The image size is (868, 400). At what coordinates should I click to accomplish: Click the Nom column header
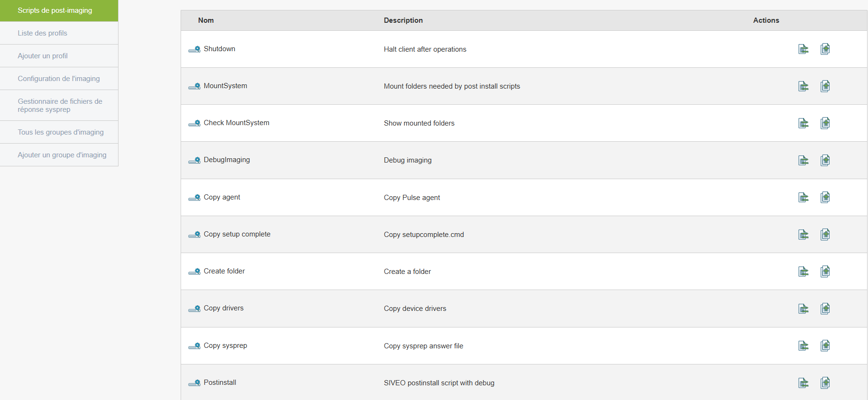[206, 20]
